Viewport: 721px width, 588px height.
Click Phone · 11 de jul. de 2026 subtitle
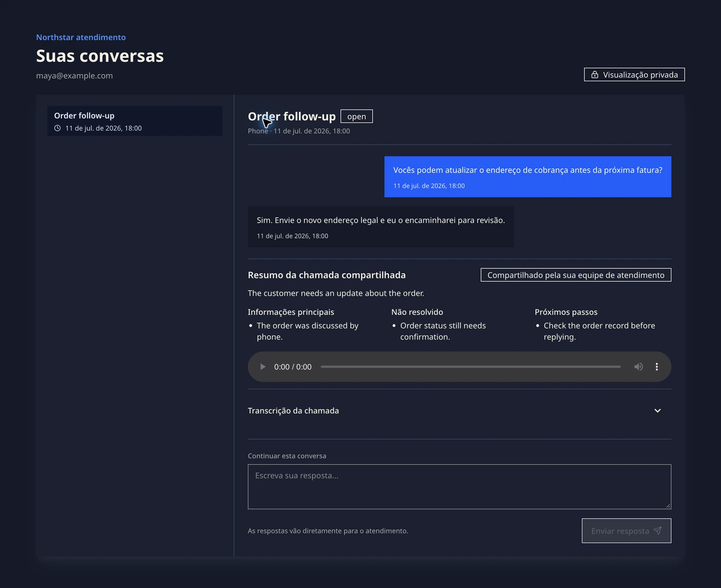click(x=299, y=131)
